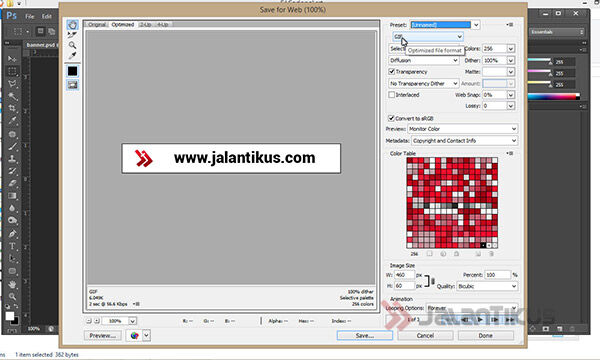Viewport: 600px width, 360px height.
Task: Switch to the Original tab
Action: click(x=97, y=24)
